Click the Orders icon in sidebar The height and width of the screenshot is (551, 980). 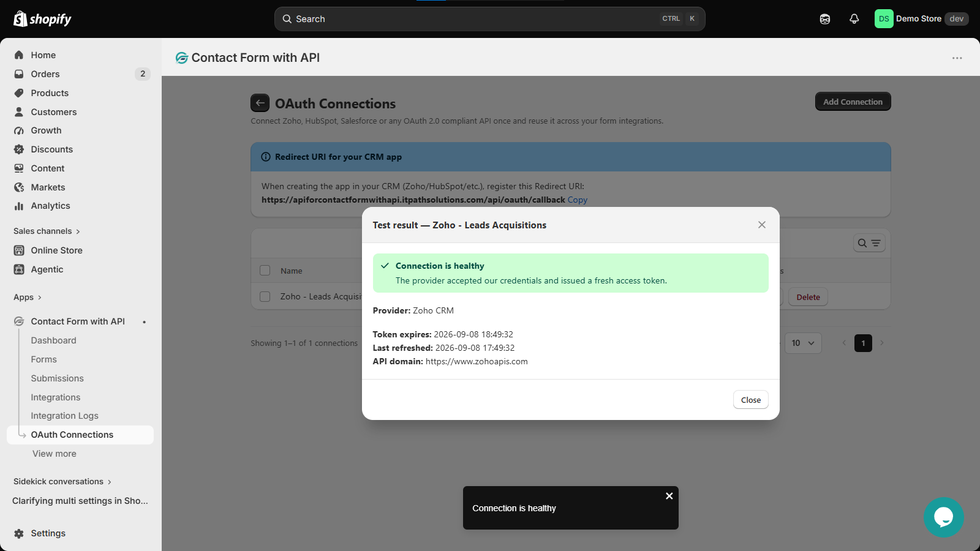pos(19,74)
